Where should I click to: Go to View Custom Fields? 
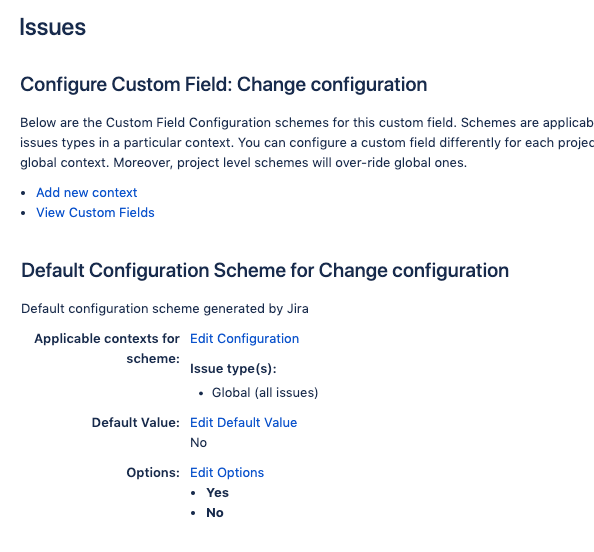[95, 213]
